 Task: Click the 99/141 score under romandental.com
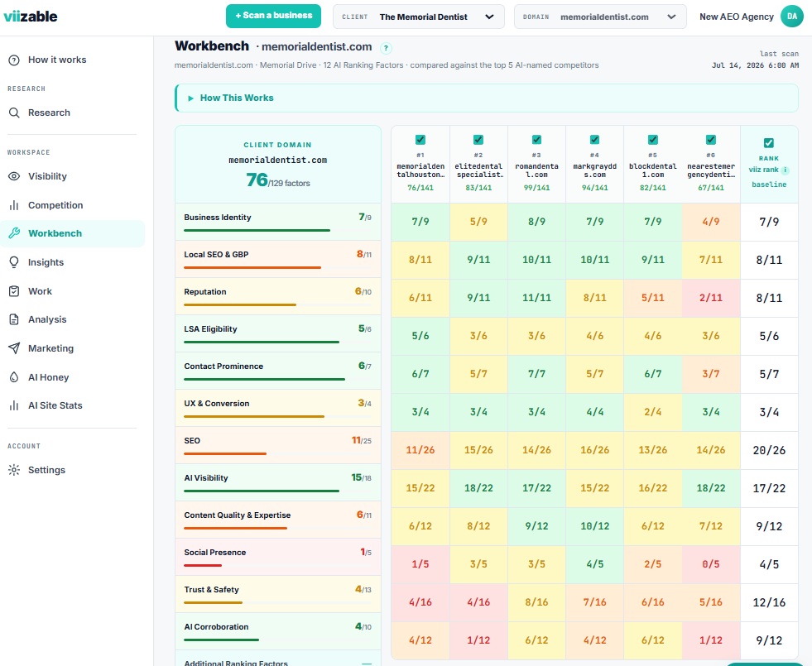536,188
